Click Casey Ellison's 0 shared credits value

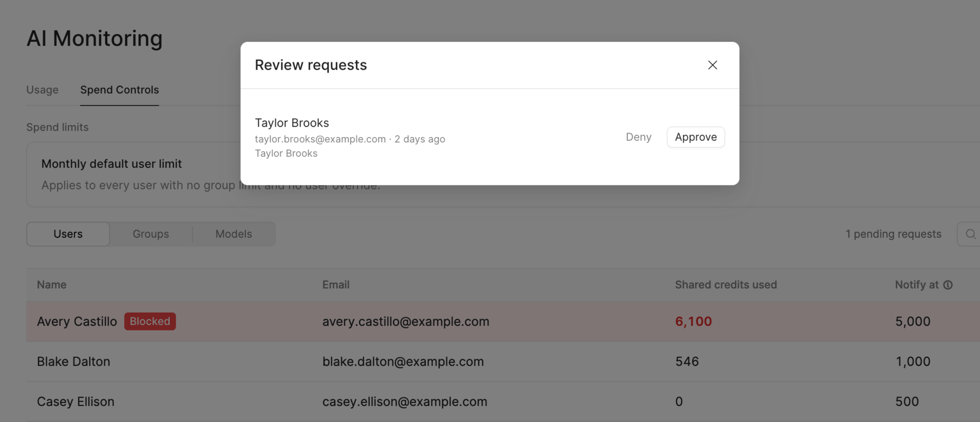coord(679,402)
